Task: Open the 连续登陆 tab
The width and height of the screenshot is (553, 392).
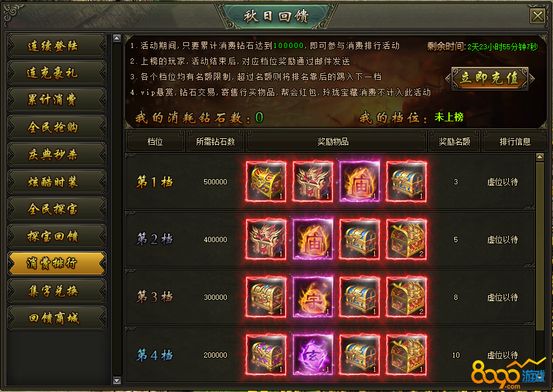Action: point(57,46)
